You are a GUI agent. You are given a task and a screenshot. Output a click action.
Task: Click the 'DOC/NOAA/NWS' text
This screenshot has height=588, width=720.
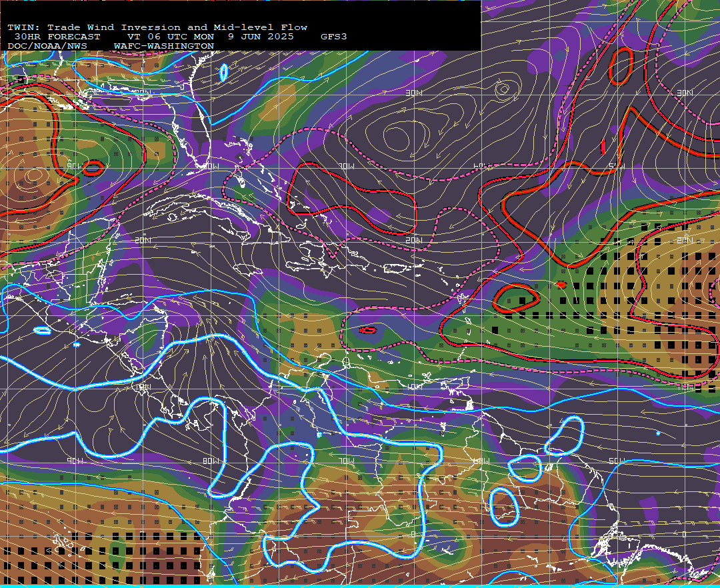tap(47, 47)
